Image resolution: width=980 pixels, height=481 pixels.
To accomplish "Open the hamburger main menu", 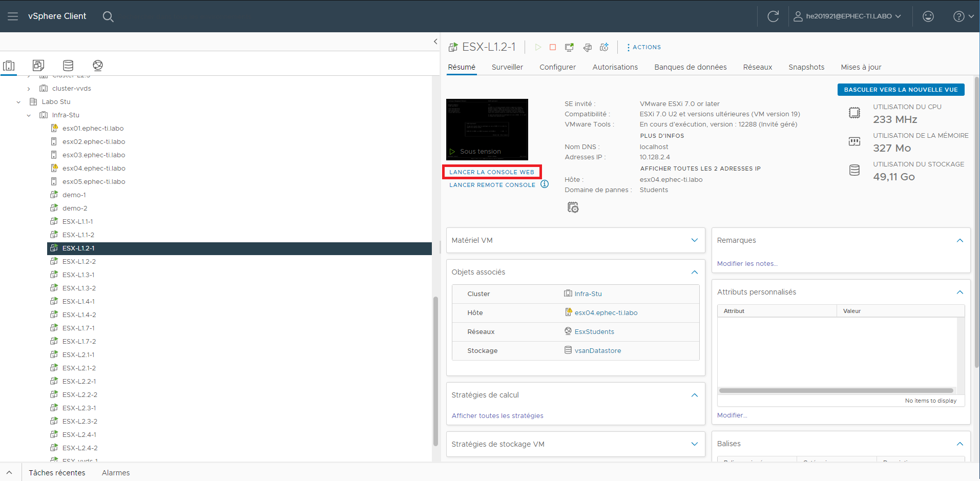I will pos(13,16).
